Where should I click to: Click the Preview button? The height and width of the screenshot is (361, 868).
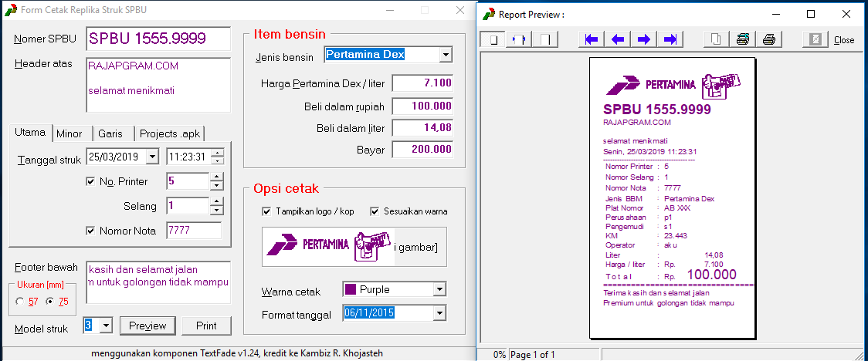tap(147, 326)
